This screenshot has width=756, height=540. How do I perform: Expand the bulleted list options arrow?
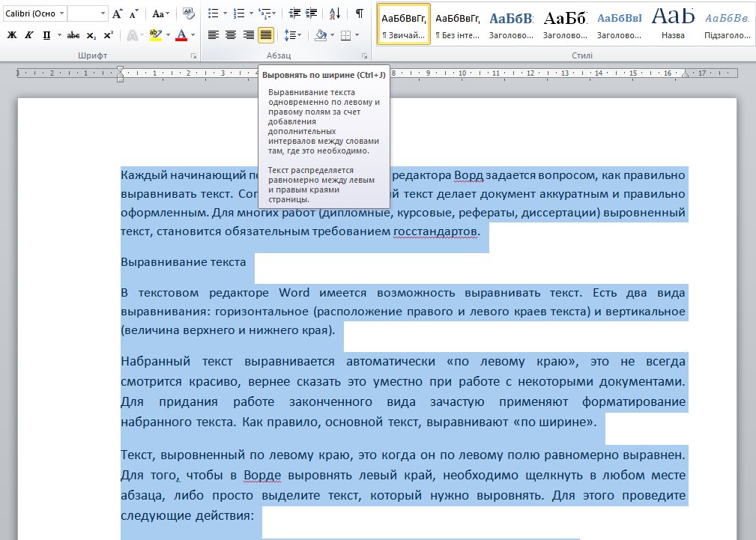click(x=224, y=13)
